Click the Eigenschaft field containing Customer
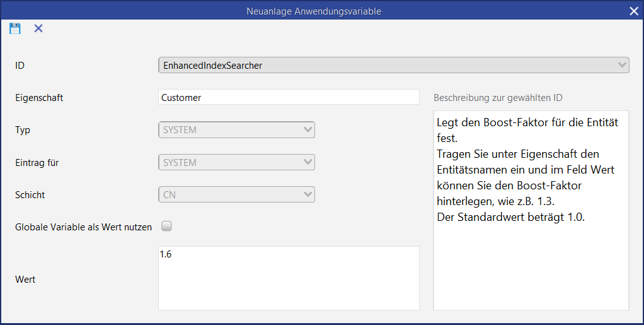This screenshot has height=325, width=644. coord(288,97)
